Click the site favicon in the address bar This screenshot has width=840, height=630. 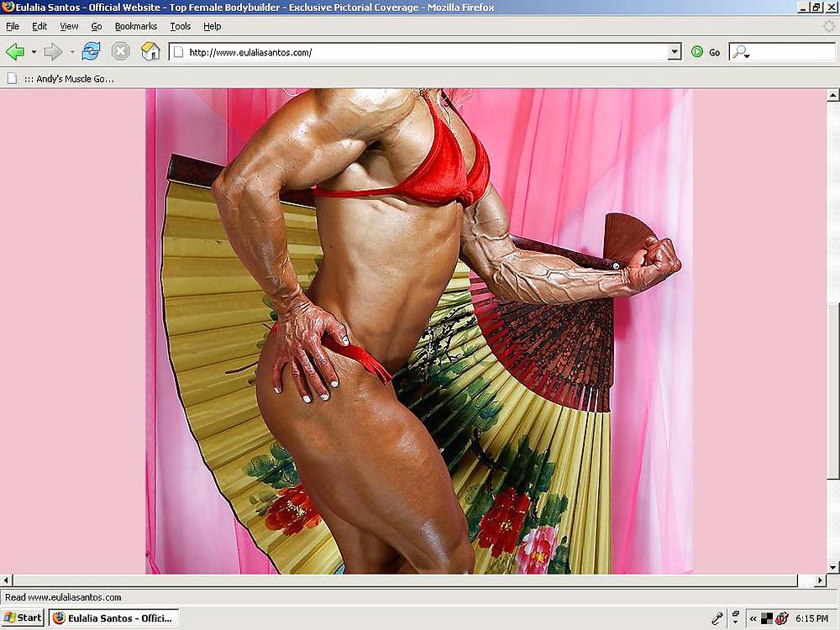point(177,51)
